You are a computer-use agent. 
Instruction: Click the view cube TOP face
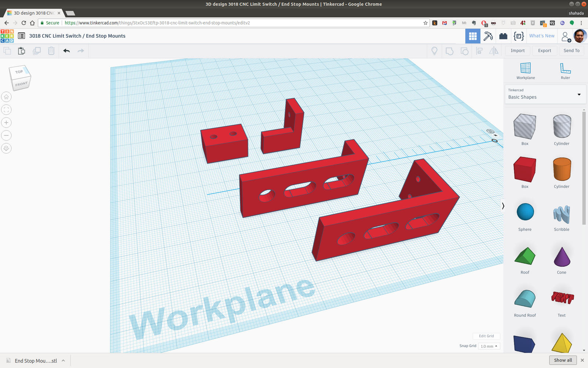pyautogui.click(x=19, y=72)
